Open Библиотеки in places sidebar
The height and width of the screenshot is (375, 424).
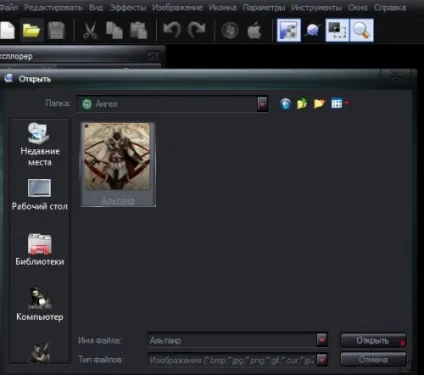point(40,250)
